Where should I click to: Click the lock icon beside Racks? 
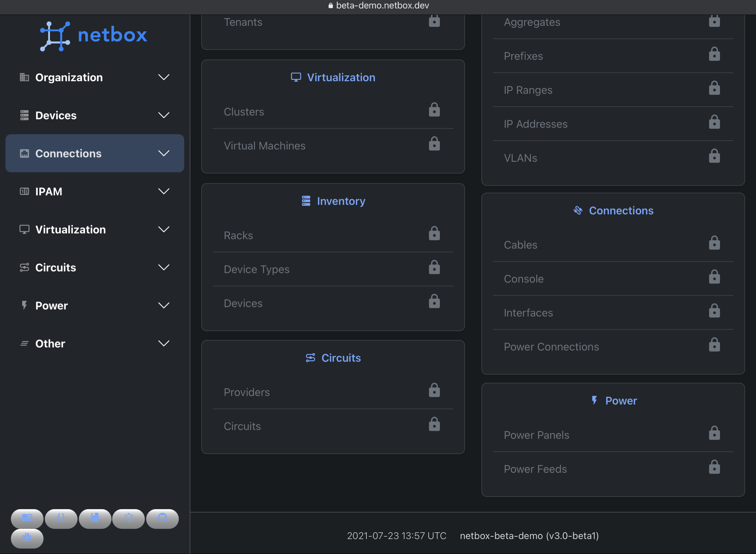click(434, 234)
